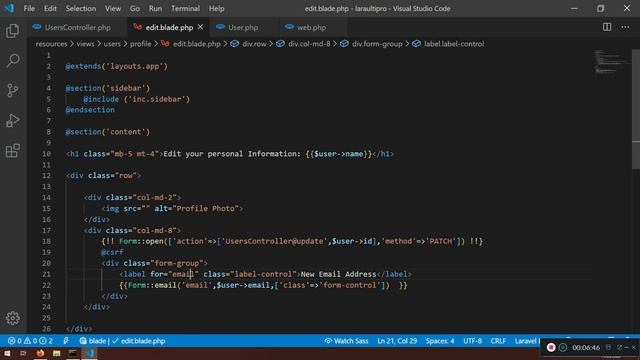
Task: Open Firefox from the taskbar
Action: (x=40, y=353)
